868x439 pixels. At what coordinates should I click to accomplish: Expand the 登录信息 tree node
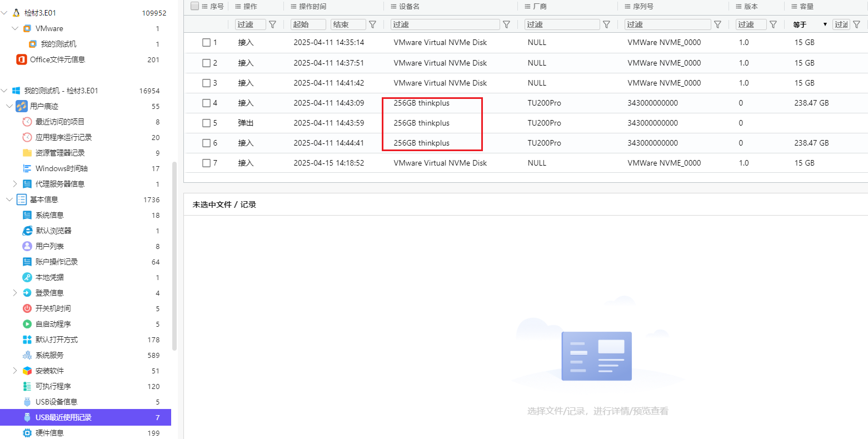[15, 293]
